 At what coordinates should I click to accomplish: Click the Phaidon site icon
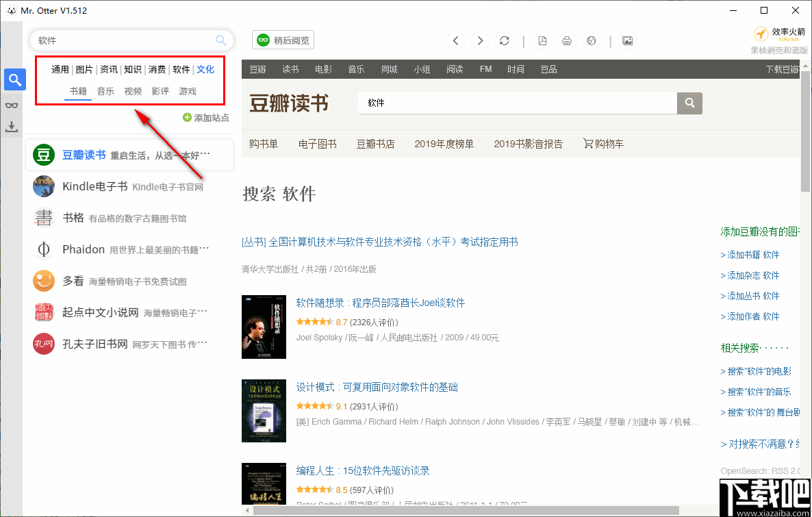(x=44, y=250)
